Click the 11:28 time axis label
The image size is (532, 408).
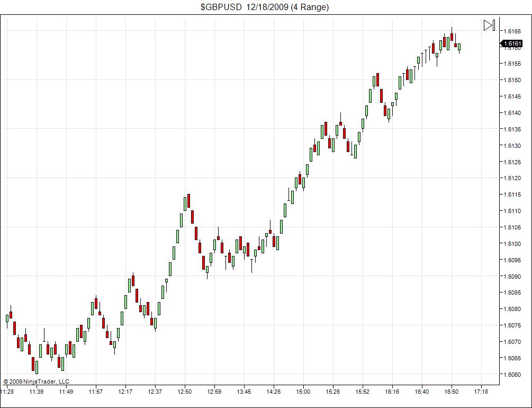coord(7,392)
